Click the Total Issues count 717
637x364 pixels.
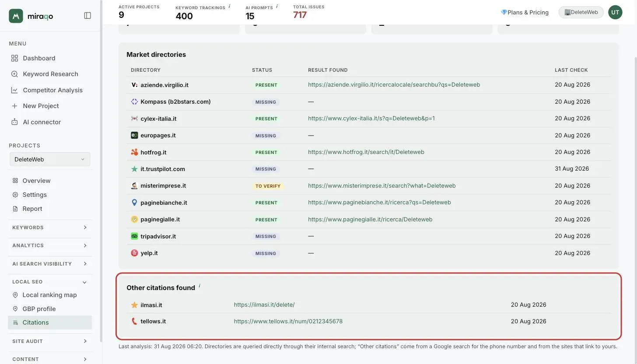300,15
